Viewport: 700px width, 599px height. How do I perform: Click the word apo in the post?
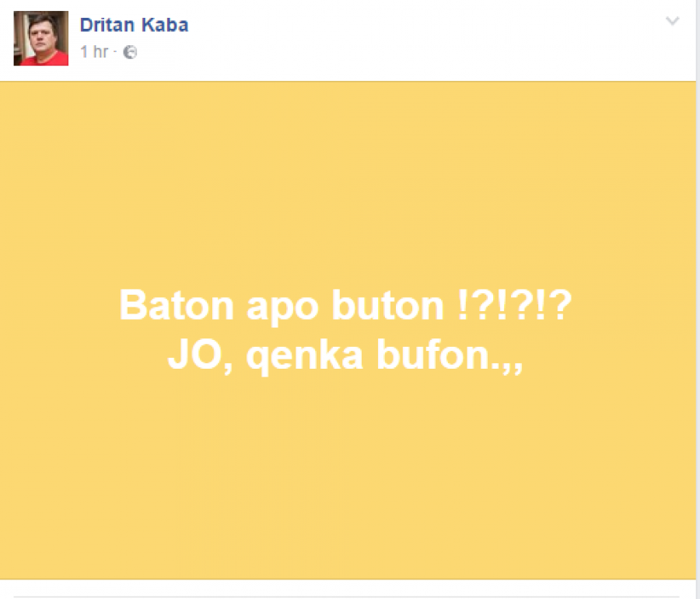click(x=282, y=308)
